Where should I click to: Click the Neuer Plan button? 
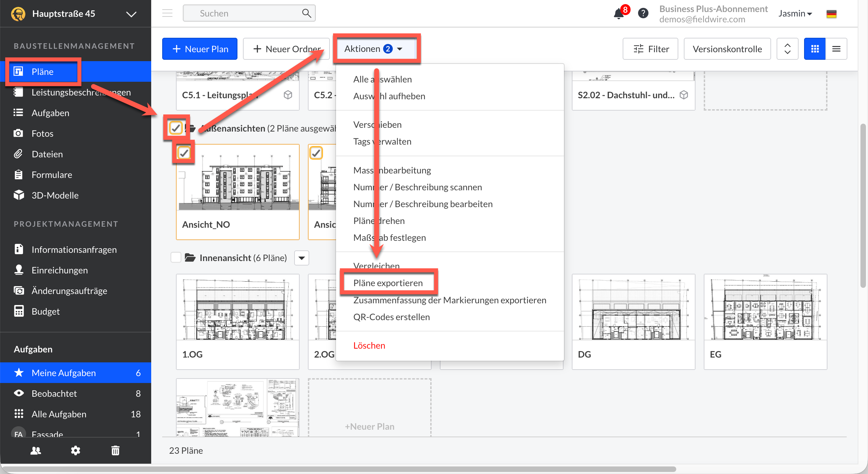[x=200, y=49]
